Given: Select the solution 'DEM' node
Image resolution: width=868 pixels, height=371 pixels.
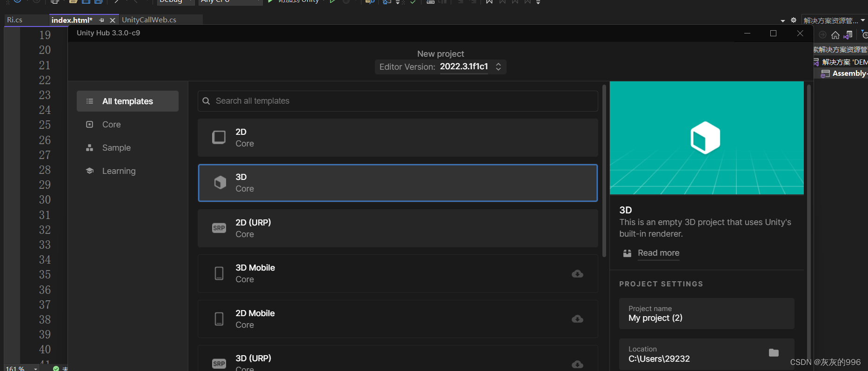Looking at the screenshot, I should point(841,62).
